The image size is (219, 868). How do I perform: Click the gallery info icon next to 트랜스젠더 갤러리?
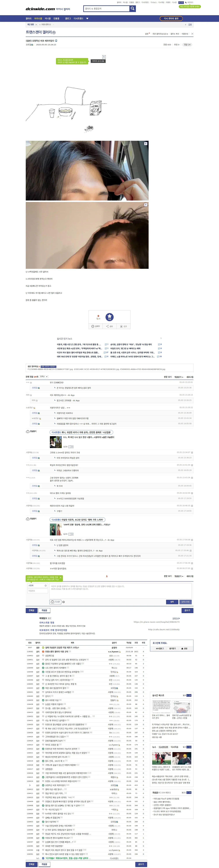[x=54, y=32]
